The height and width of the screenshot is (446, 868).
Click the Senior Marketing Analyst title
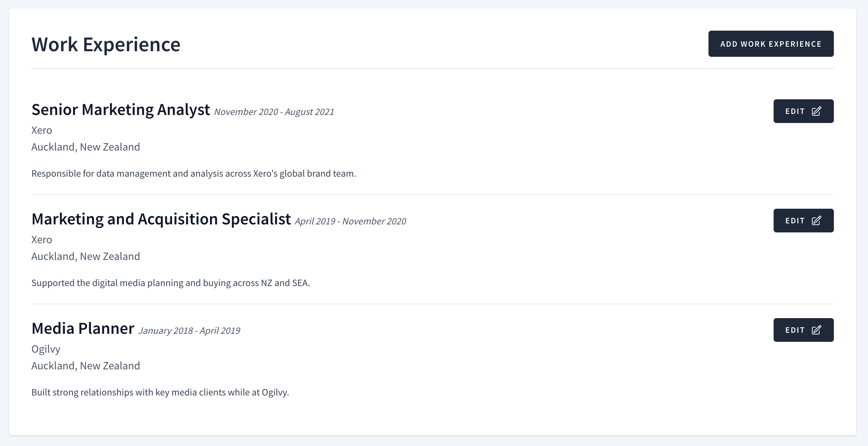coord(121,110)
